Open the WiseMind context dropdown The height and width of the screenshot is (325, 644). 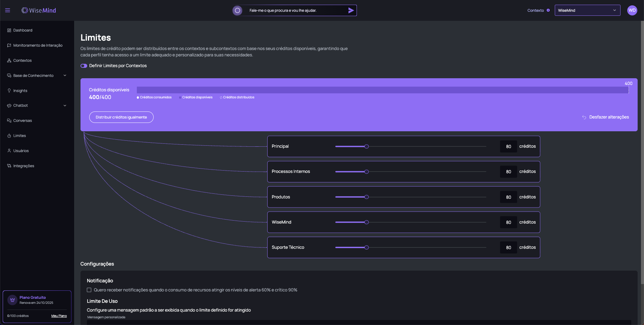587,10
